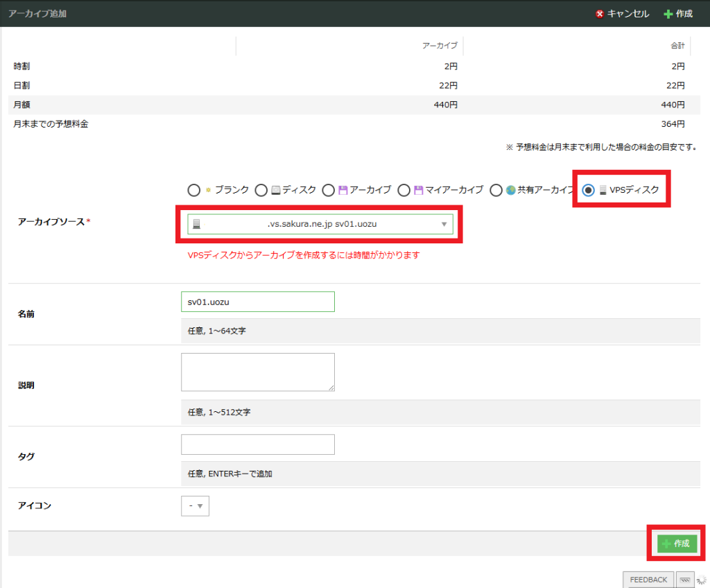Click the globe icon beside 共有アーカイブ
This screenshot has width=710, height=588.
pos(510,190)
